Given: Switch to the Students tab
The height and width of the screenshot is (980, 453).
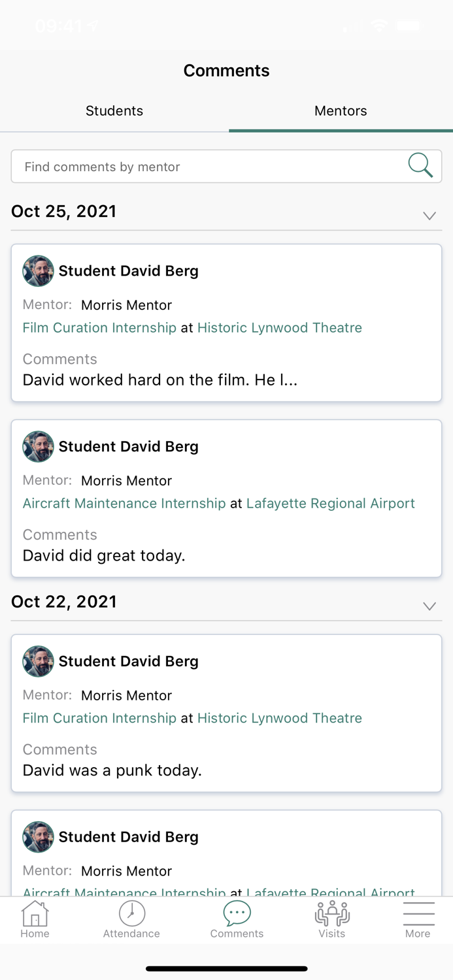Looking at the screenshot, I should point(114,110).
